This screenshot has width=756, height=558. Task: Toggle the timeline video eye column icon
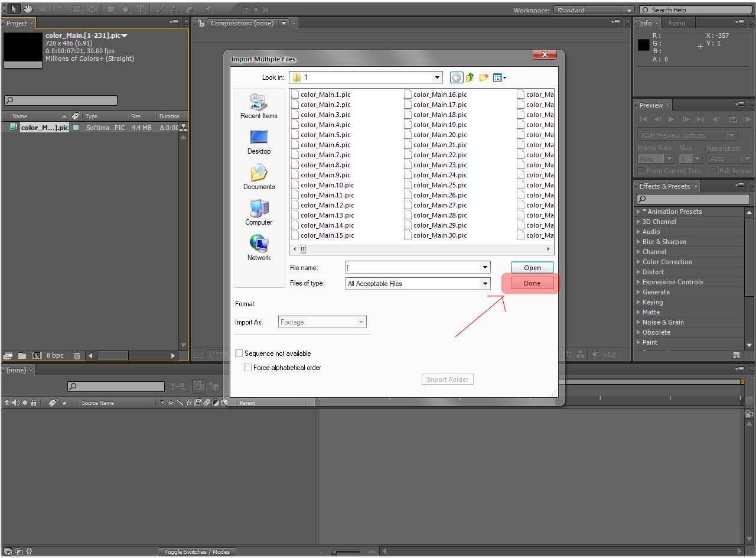pos(8,403)
